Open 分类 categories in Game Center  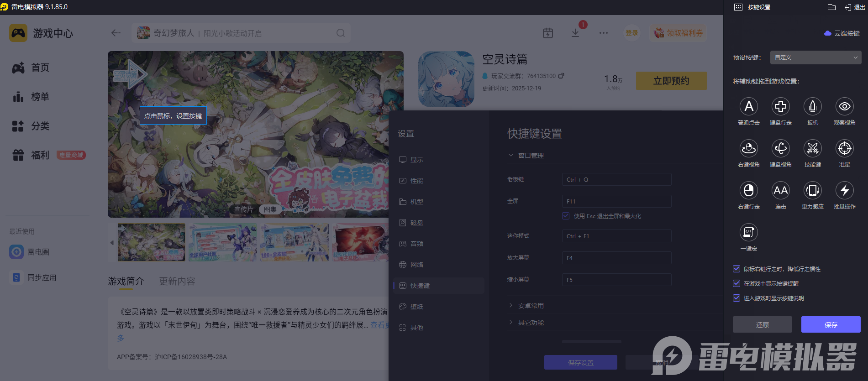point(31,126)
